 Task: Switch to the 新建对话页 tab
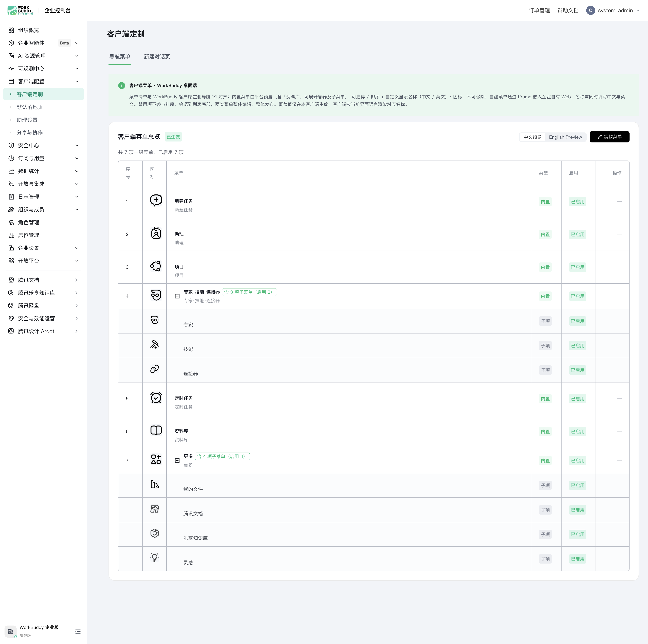click(157, 57)
